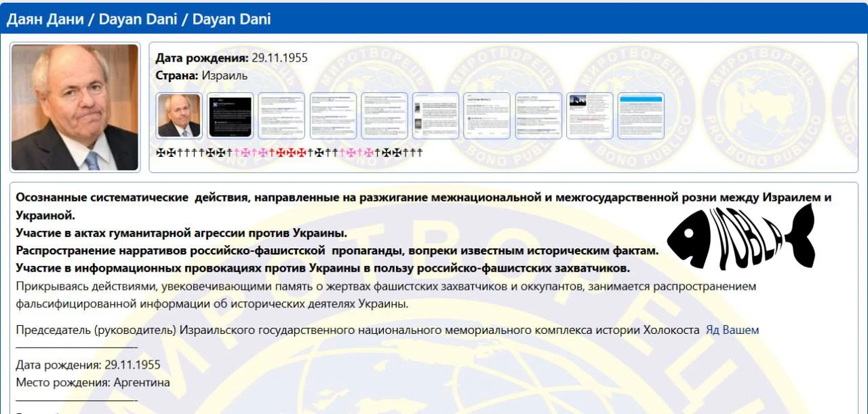Open the fourth gallery thumbnail

333,116
